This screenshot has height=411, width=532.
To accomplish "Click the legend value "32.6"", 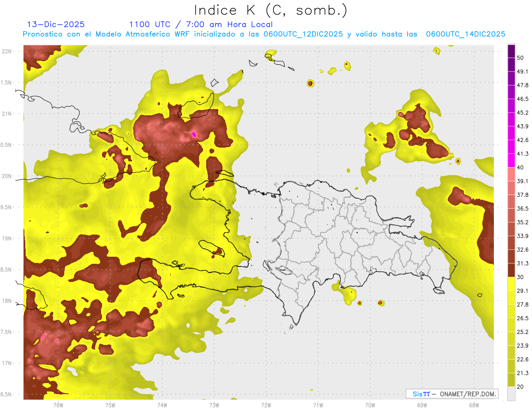I will click(x=523, y=250).
